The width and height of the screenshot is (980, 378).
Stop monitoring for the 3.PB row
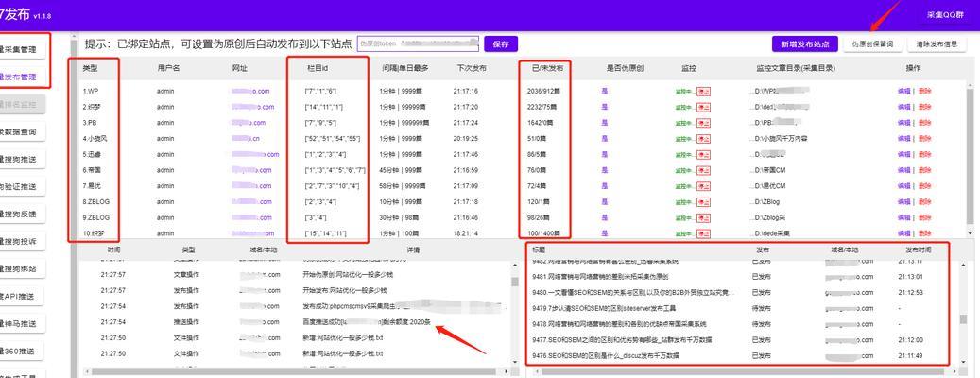coord(703,123)
